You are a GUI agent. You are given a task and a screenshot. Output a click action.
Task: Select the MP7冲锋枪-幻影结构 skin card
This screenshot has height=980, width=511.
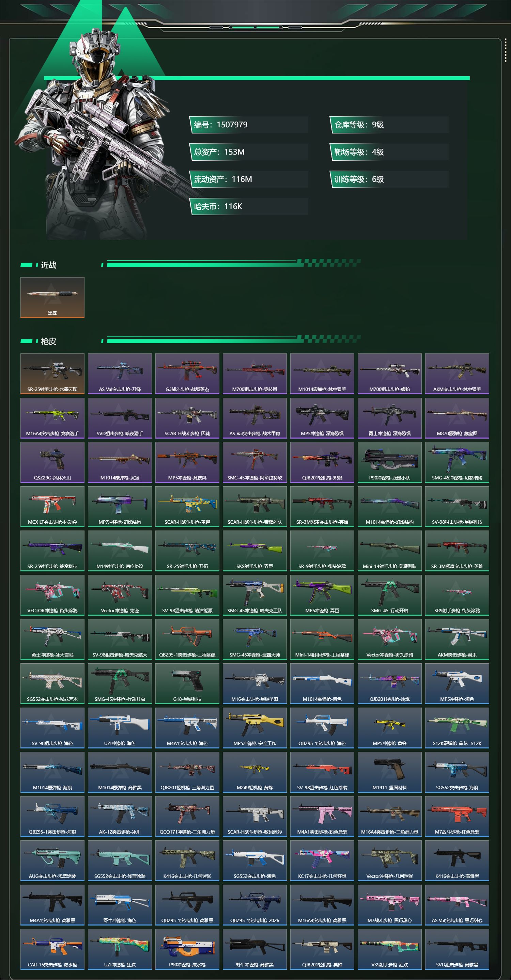tap(120, 507)
